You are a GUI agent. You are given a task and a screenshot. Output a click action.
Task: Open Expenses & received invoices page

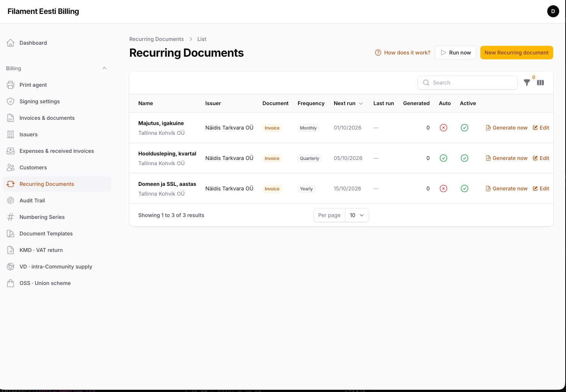click(x=57, y=151)
